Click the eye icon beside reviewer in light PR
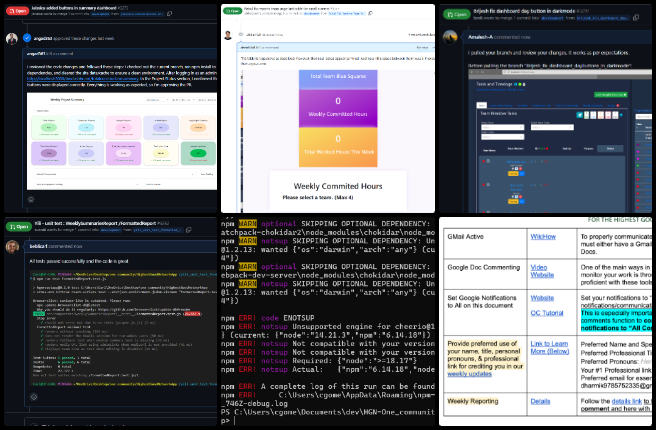Image resolution: width=656 pixels, height=430 pixels. click(x=241, y=34)
